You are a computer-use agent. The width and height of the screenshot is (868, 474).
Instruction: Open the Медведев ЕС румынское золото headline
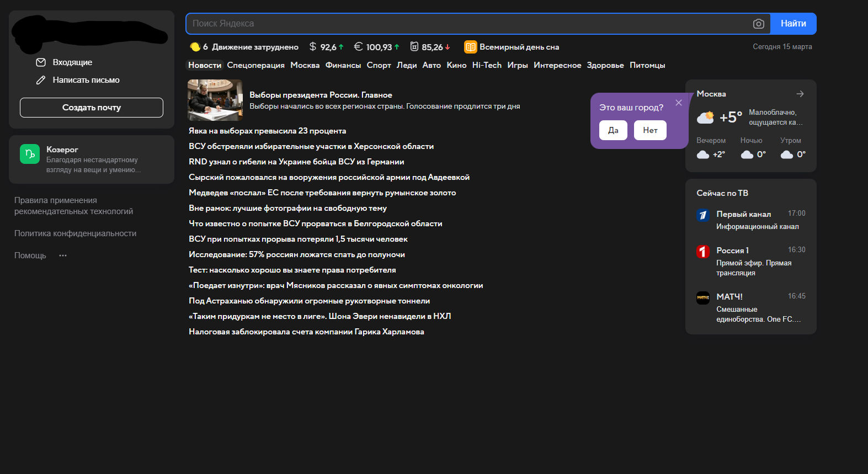[x=322, y=193]
